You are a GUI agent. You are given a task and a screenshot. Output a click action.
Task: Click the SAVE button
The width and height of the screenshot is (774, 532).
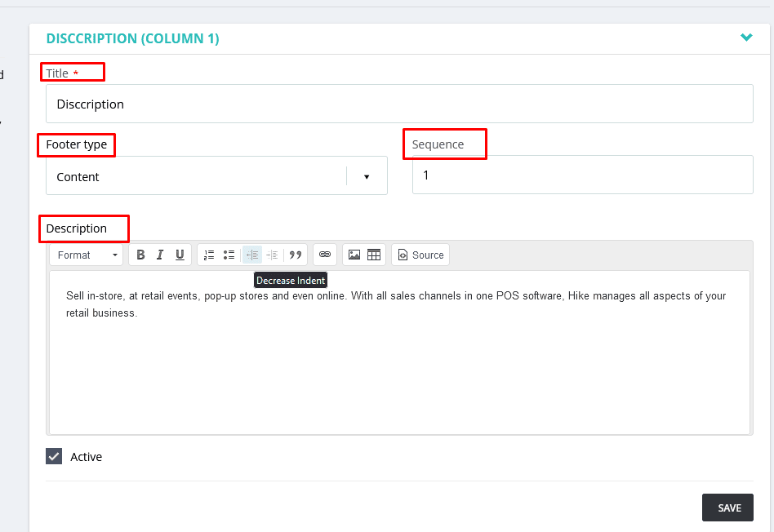point(727,508)
